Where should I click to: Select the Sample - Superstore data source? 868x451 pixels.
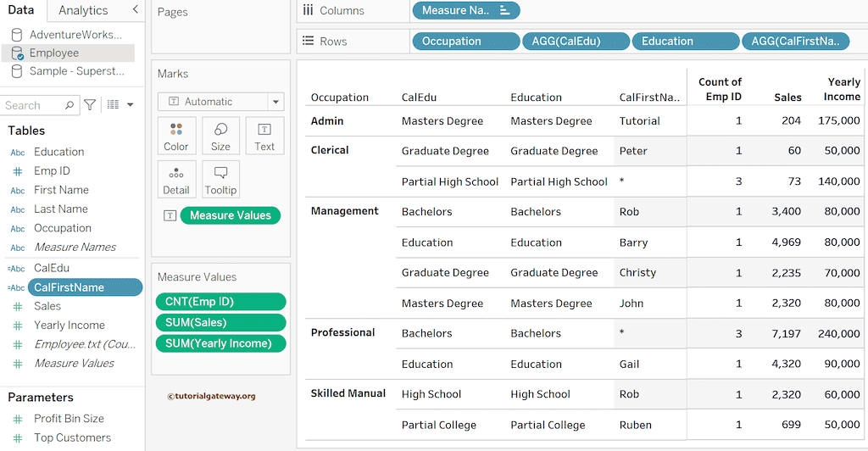pos(76,71)
